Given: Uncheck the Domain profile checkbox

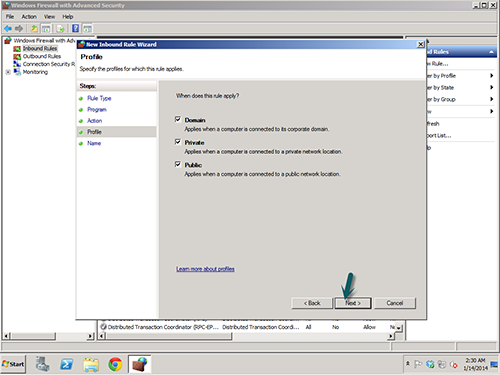Looking at the screenshot, I should tap(178, 119).
